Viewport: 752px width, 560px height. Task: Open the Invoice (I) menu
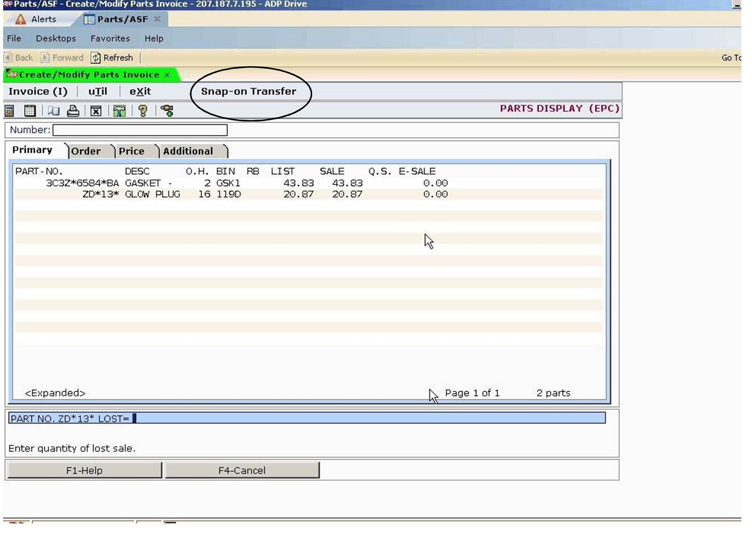(38, 91)
